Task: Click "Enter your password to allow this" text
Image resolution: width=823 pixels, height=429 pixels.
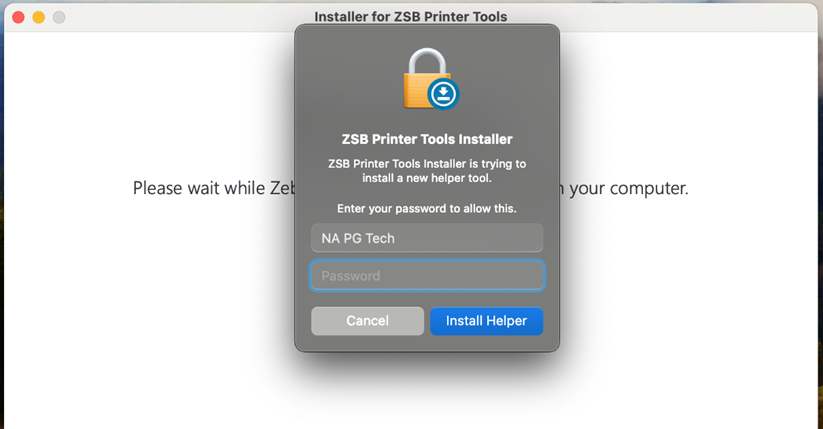Action: coord(427,209)
